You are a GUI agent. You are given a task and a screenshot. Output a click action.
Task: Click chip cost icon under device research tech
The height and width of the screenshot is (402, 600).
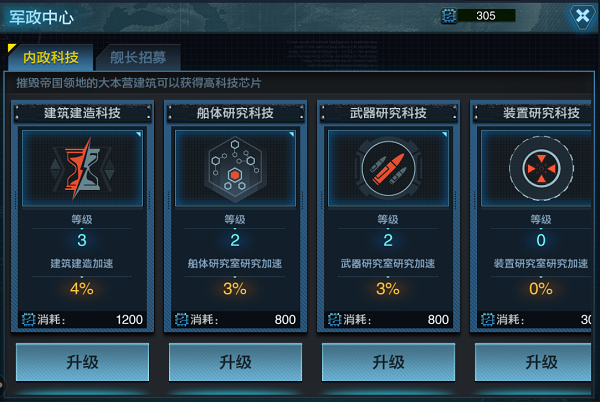pos(488,319)
